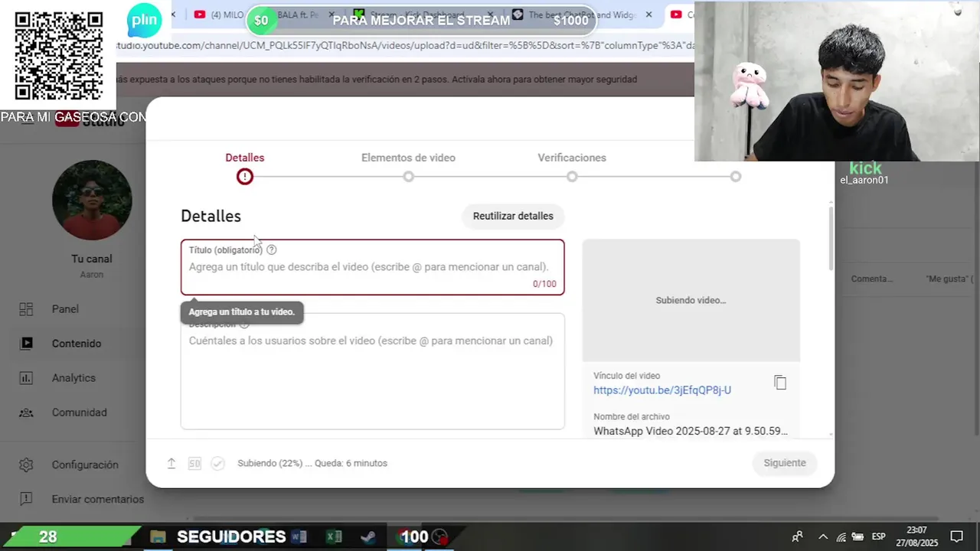Copy the video link with the copy icon
Image resolution: width=980 pixels, height=551 pixels.
point(780,383)
